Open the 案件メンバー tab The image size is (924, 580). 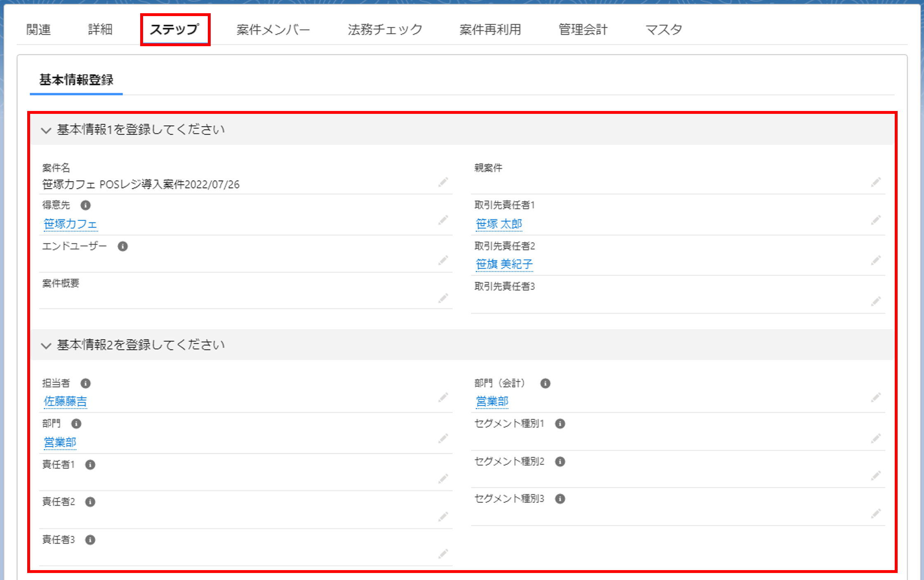273,29
